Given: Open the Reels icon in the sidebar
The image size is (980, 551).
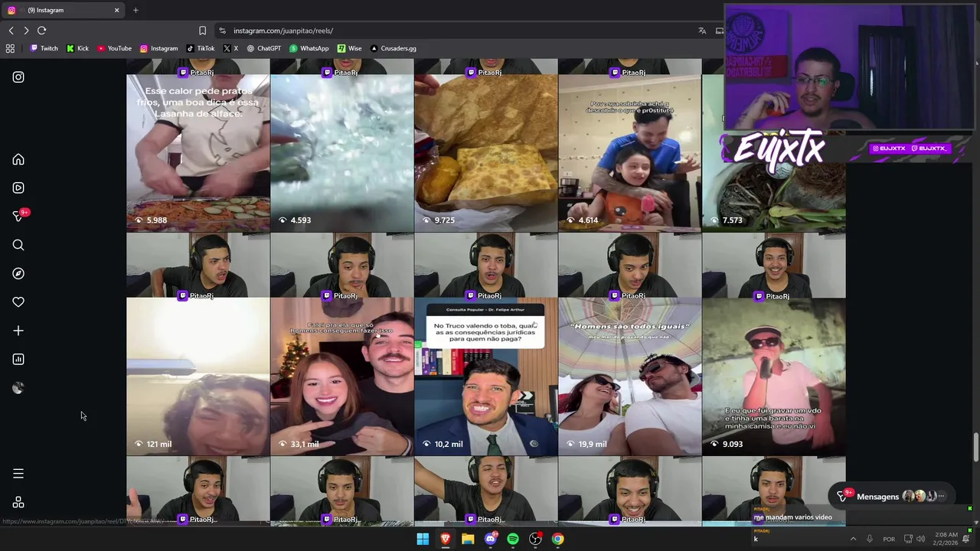Looking at the screenshot, I should pos(18,187).
